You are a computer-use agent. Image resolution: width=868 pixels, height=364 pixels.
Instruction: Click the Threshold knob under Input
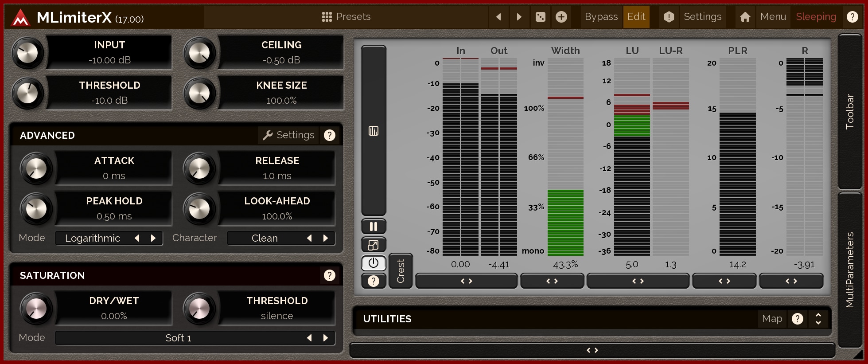tap(27, 93)
